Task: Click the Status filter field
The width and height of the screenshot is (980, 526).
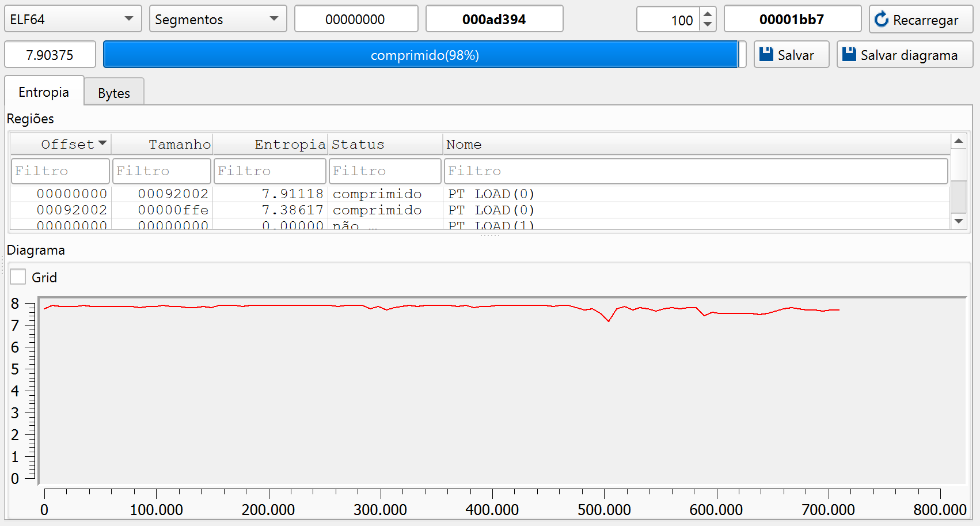Action: (385, 171)
